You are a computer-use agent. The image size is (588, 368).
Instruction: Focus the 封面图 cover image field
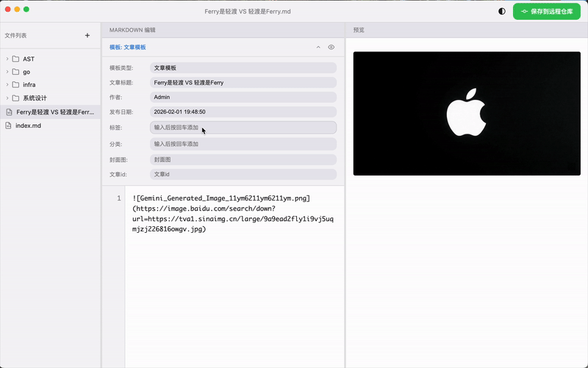tap(243, 159)
